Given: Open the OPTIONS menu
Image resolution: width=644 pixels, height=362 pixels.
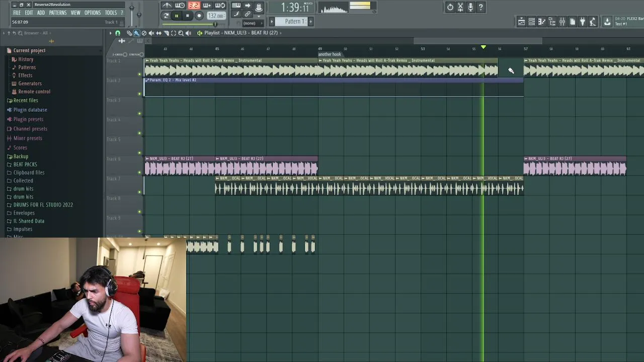Looking at the screenshot, I should (x=92, y=13).
